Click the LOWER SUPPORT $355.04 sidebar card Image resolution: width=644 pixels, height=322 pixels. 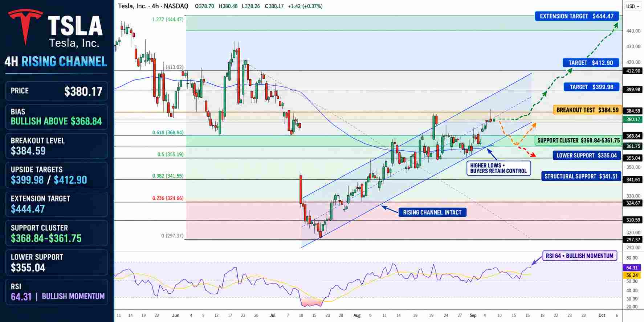(x=57, y=262)
